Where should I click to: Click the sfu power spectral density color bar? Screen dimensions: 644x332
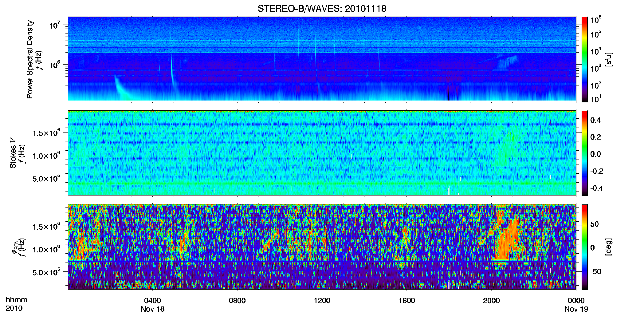[x=585, y=59]
